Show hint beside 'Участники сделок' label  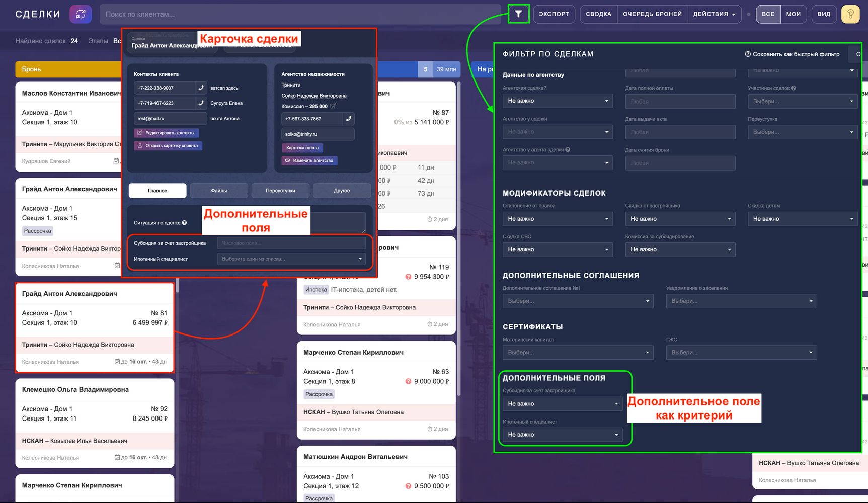pyautogui.click(x=794, y=88)
